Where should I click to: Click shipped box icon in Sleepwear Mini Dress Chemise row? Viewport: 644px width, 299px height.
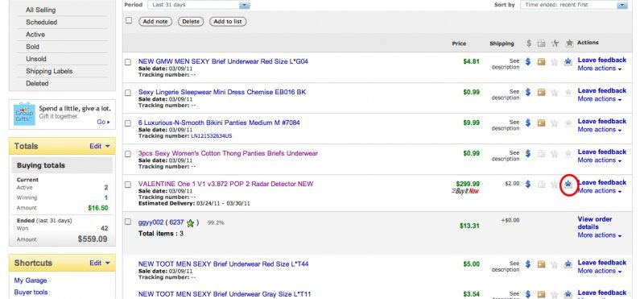point(541,93)
